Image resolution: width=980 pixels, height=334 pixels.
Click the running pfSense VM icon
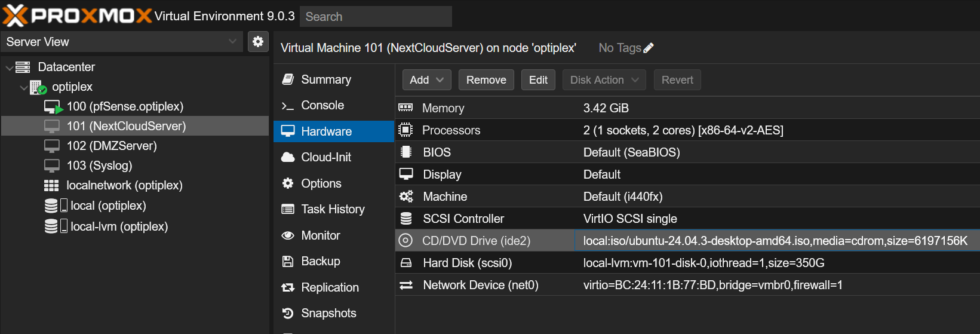point(53,107)
